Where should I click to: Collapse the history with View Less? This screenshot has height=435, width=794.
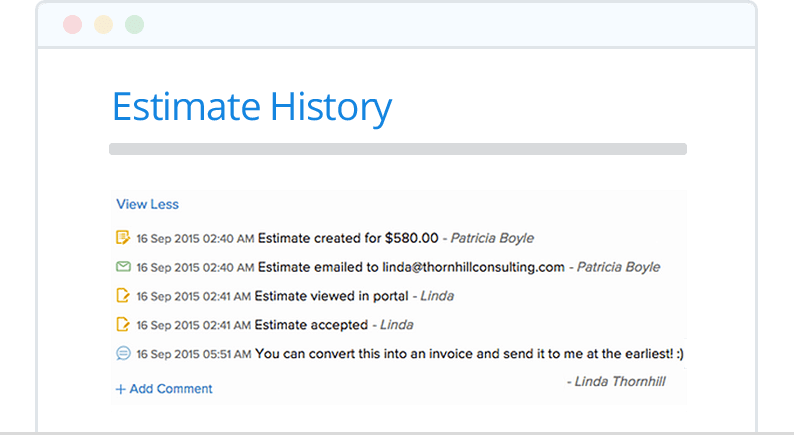coord(147,204)
